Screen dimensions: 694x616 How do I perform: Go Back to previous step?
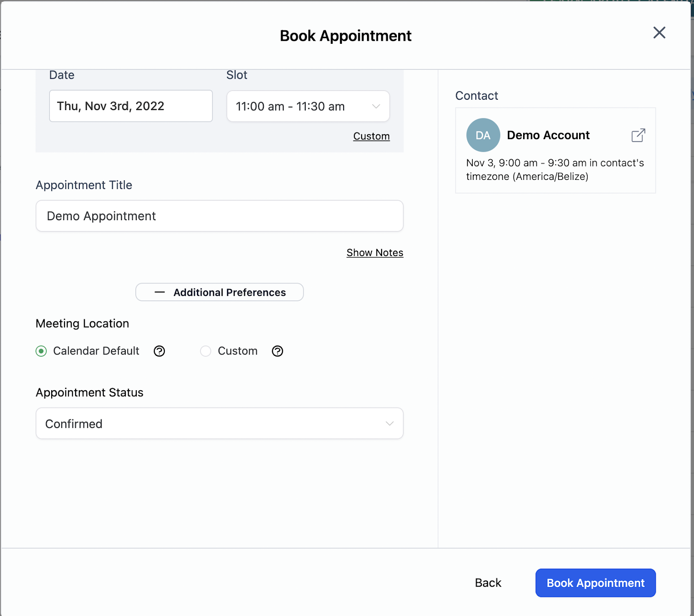(488, 583)
